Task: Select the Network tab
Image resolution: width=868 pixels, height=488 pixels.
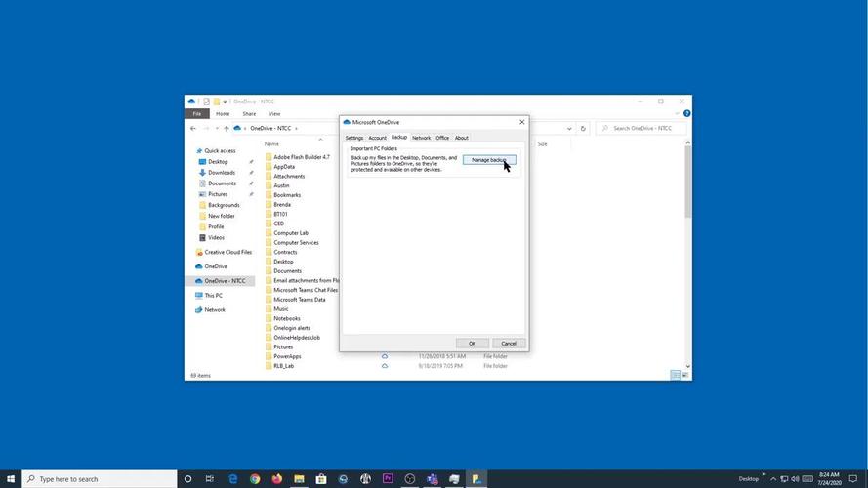Action: tap(421, 138)
